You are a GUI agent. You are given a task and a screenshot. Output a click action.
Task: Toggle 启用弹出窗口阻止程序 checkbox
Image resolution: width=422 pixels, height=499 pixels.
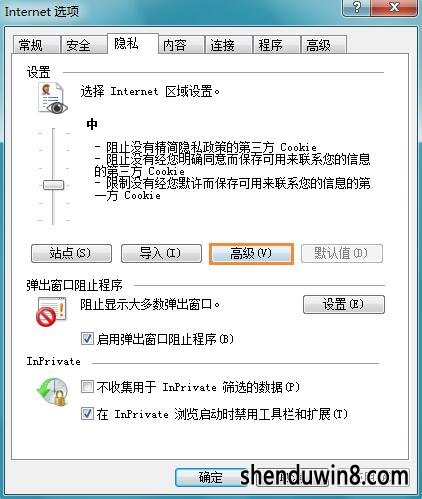tap(87, 339)
